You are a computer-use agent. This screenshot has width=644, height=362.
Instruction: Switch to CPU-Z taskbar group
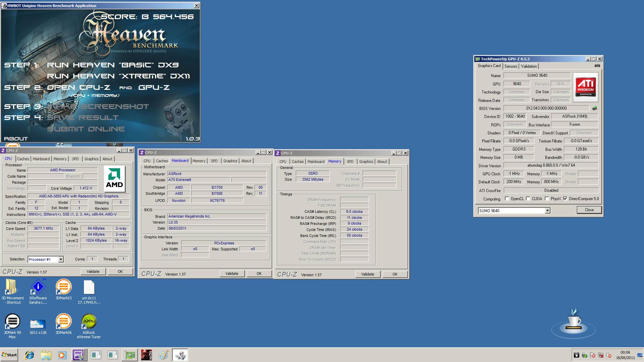click(x=79, y=355)
